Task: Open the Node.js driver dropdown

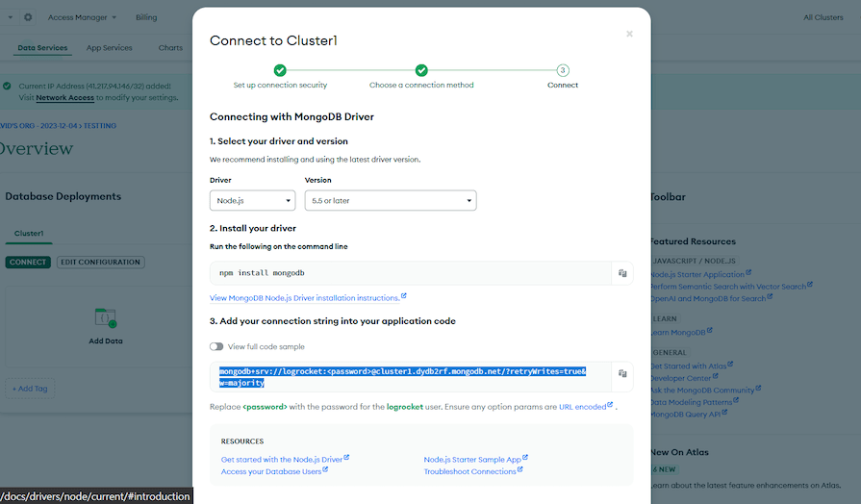Action: (253, 200)
